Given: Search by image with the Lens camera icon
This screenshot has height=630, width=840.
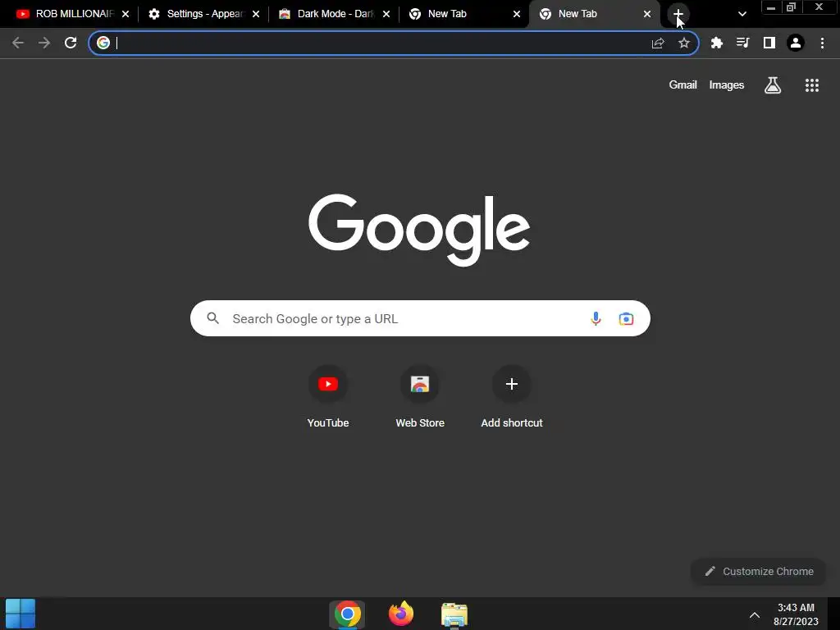Looking at the screenshot, I should click(x=626, y=319).
